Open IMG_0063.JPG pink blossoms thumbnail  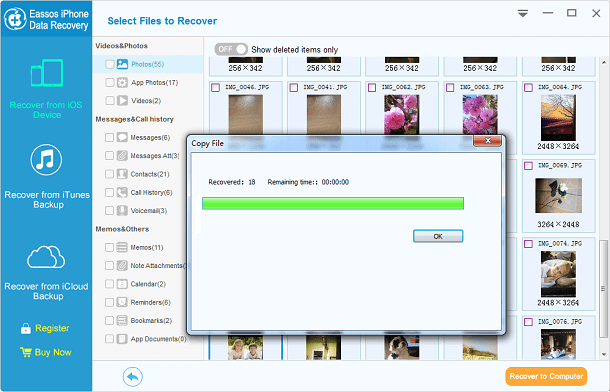tap(480, 115)
